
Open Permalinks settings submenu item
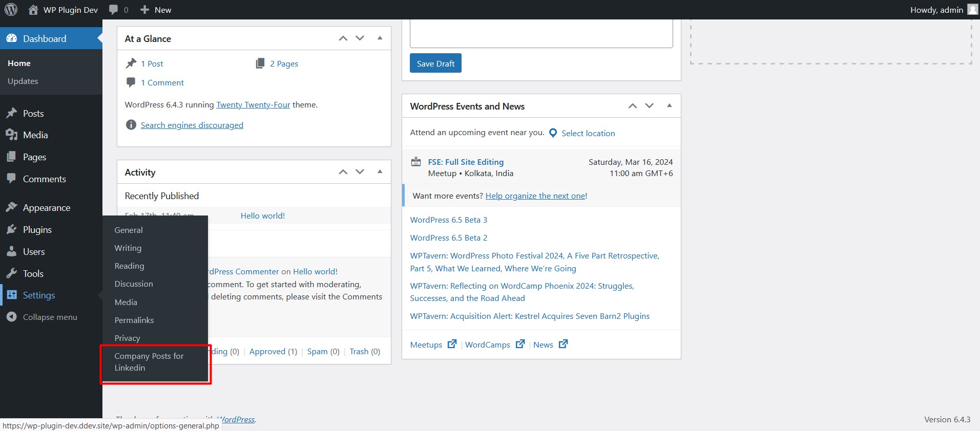tap(134, 320)
